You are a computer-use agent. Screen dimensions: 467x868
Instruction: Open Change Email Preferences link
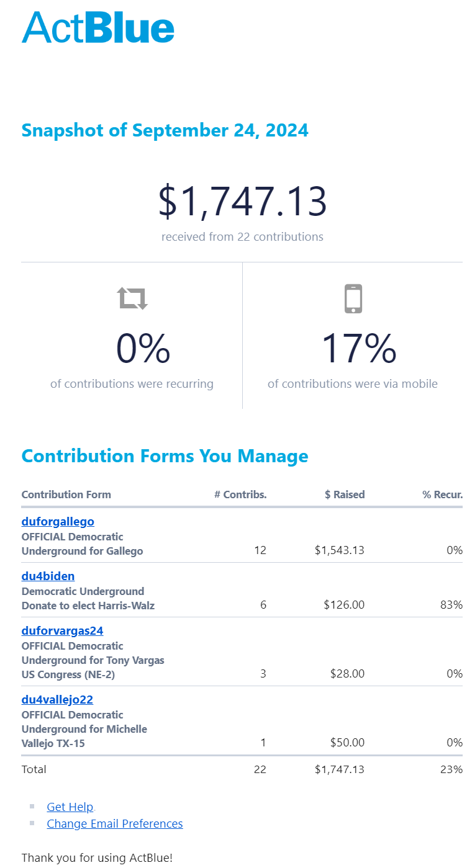click(115, 823)
